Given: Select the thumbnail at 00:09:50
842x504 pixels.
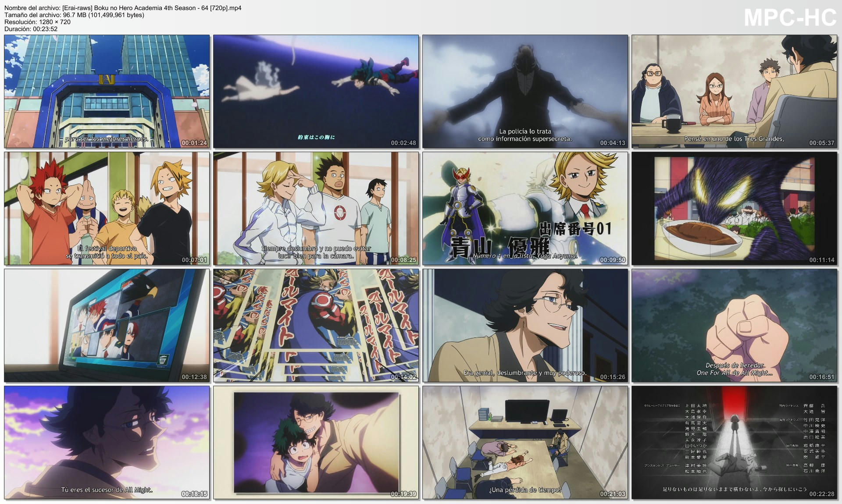Looking at the screenshot, I should 525,209.
